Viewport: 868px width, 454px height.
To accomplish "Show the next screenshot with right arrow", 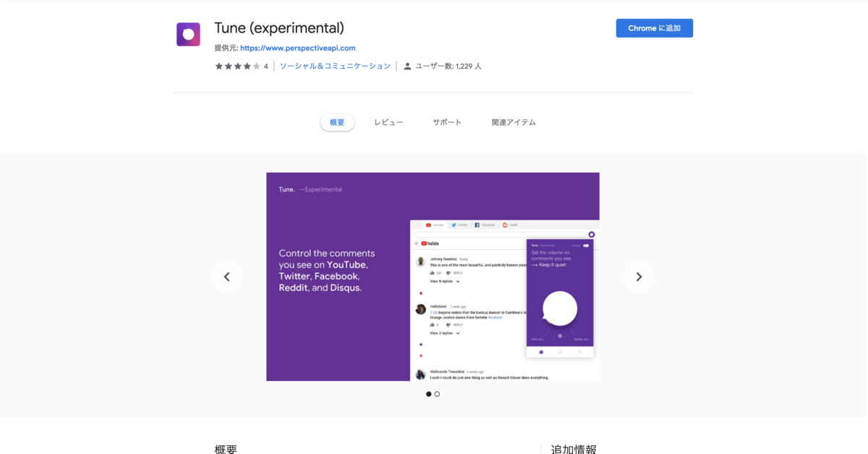I will tap(639, 277).
